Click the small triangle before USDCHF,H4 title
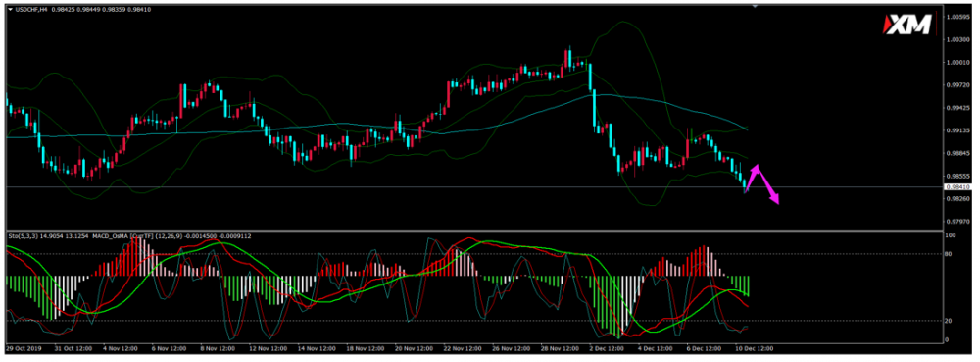The height and width of the screenshot is (362, 980). (x=11, y=10)
